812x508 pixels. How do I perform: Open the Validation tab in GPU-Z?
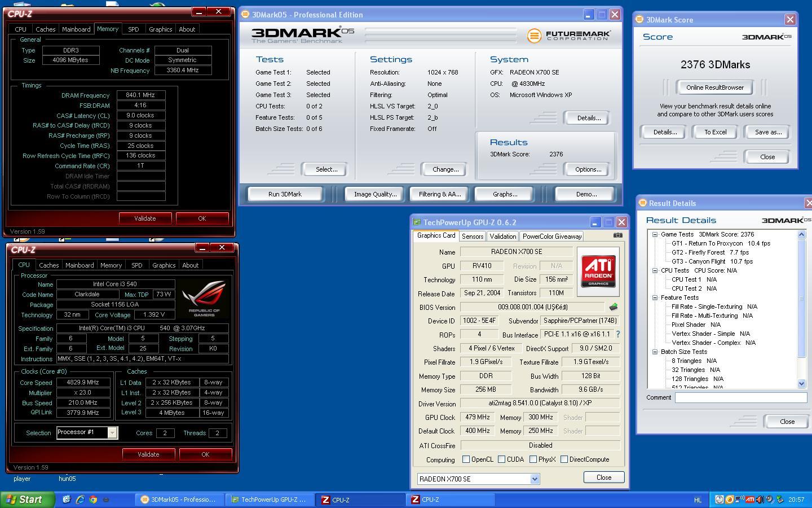502,237
